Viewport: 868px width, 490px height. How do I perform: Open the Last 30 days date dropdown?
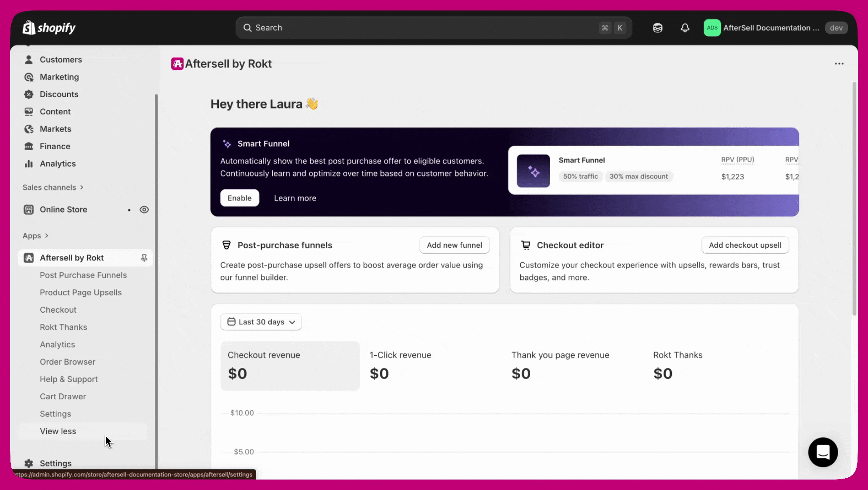(x=261, y=322)
